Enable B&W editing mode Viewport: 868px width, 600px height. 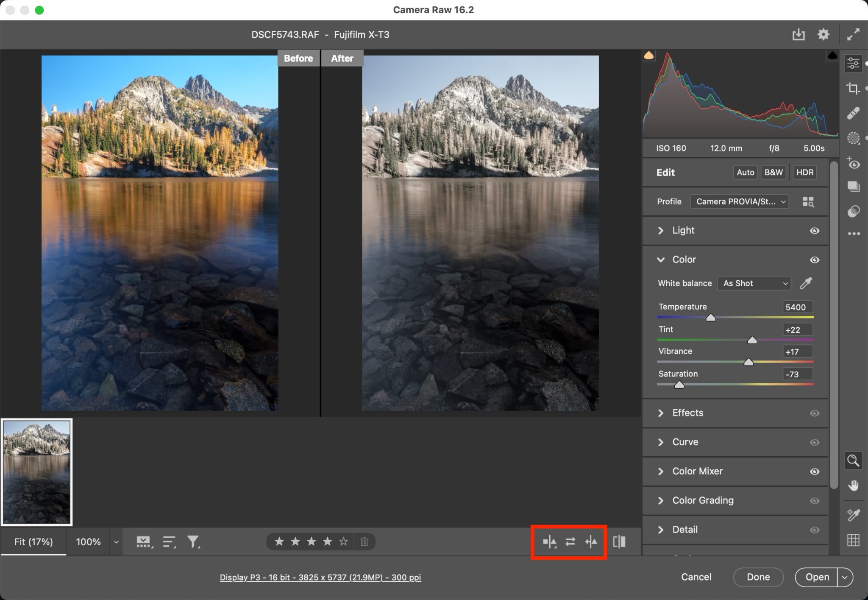773,172
